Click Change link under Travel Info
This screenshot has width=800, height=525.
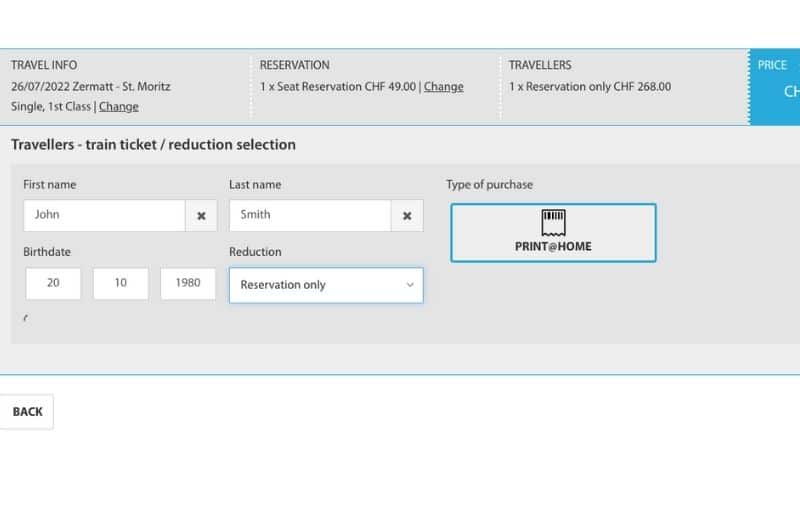point(119,107)
